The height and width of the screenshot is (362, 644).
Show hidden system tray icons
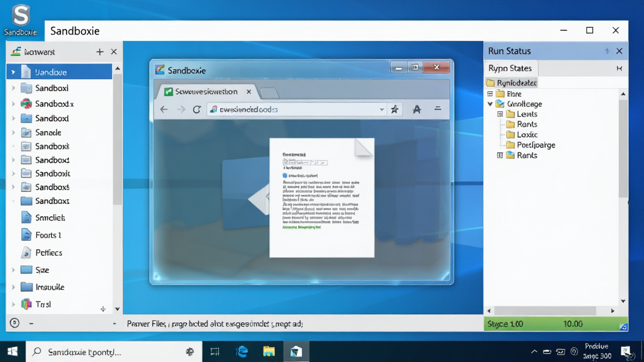coord(534,352)
